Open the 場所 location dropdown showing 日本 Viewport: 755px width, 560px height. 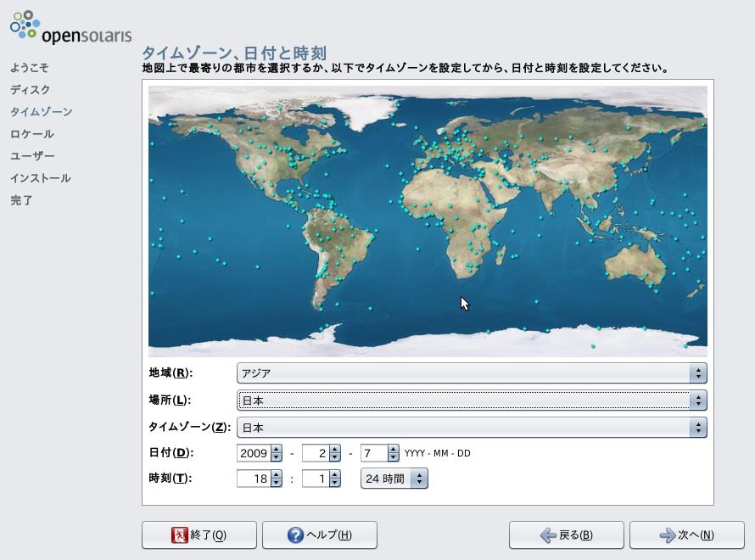coord(472,400)
